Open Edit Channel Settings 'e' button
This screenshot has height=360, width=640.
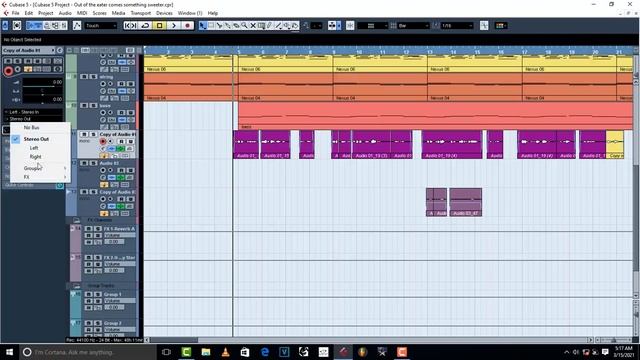(x=60, y=50)
